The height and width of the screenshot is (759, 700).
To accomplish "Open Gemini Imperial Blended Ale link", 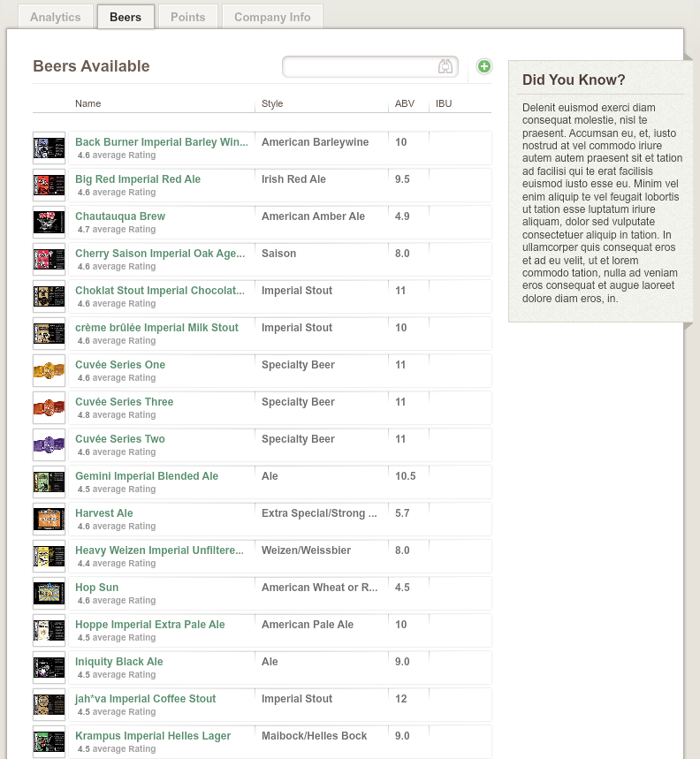I will click(147, 476).
